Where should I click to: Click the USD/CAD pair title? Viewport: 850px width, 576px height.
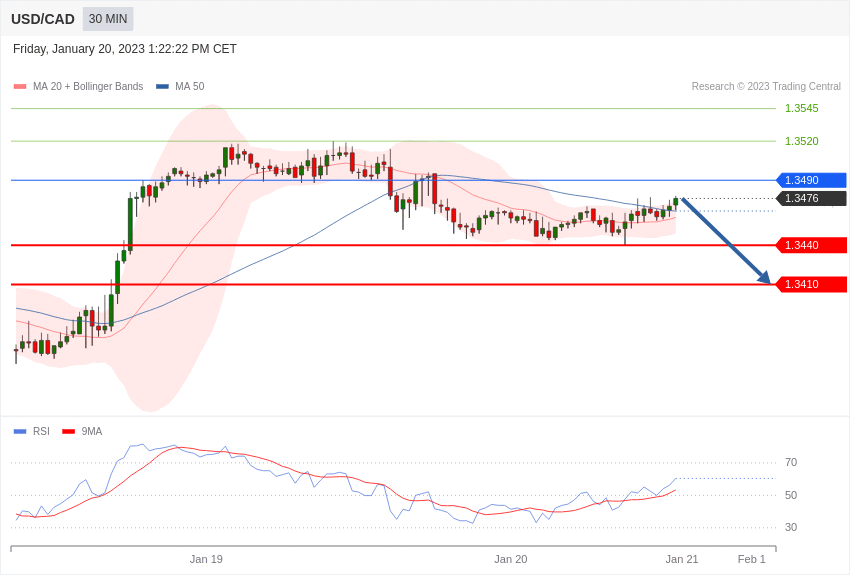pos(43,19)
